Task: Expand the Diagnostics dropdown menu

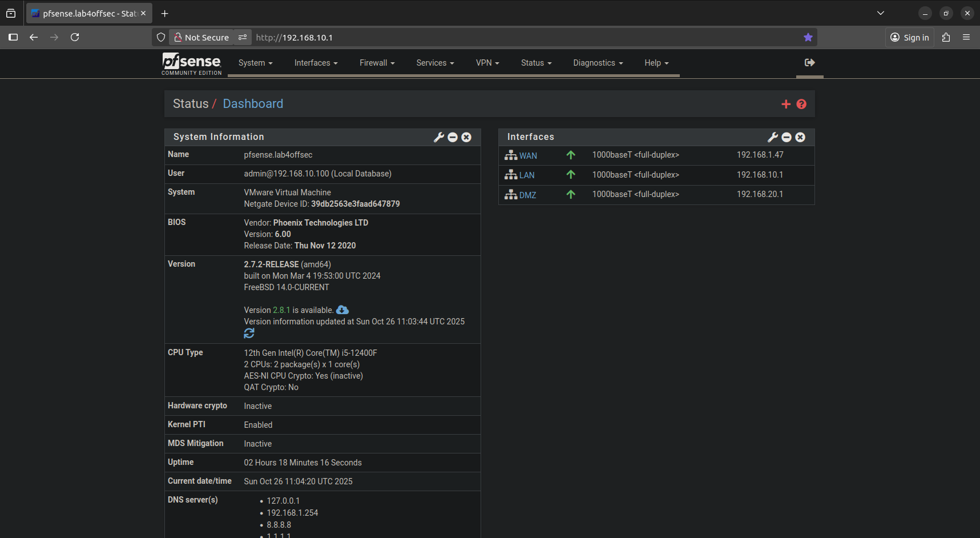Action: coord(598,63)
